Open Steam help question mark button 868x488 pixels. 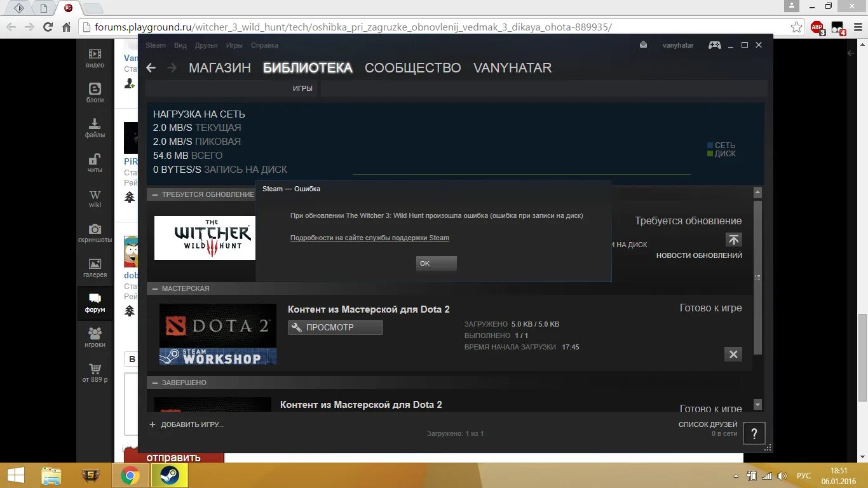click(x=754, y=434)
